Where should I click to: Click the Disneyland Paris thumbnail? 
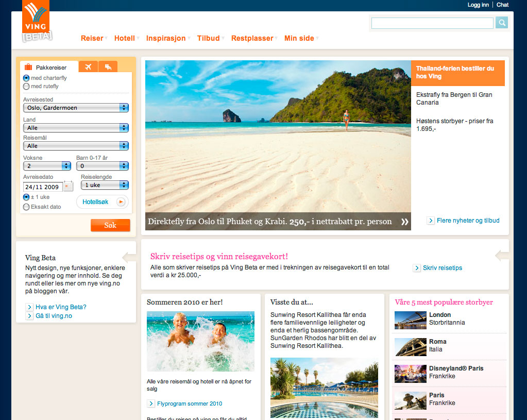411,374
